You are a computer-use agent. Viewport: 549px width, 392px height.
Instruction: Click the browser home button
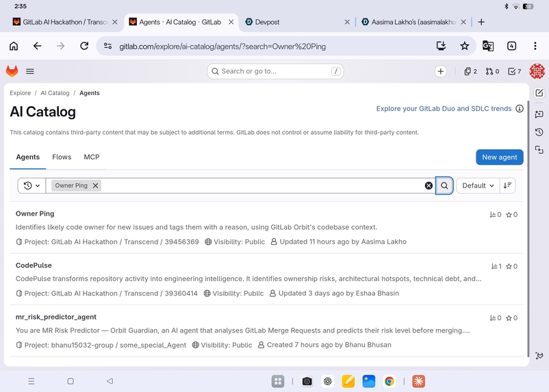pos(14,46)
